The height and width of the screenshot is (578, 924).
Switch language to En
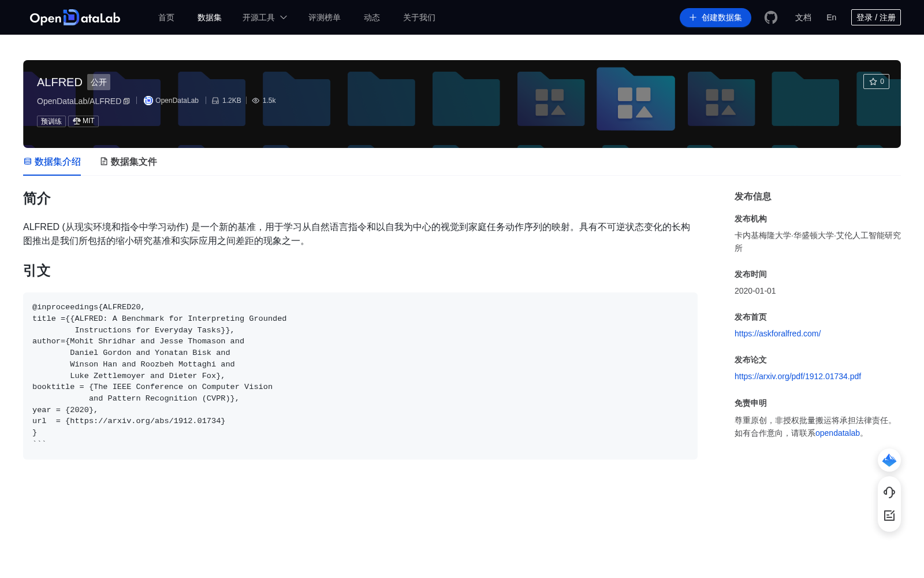click(832, 17)
